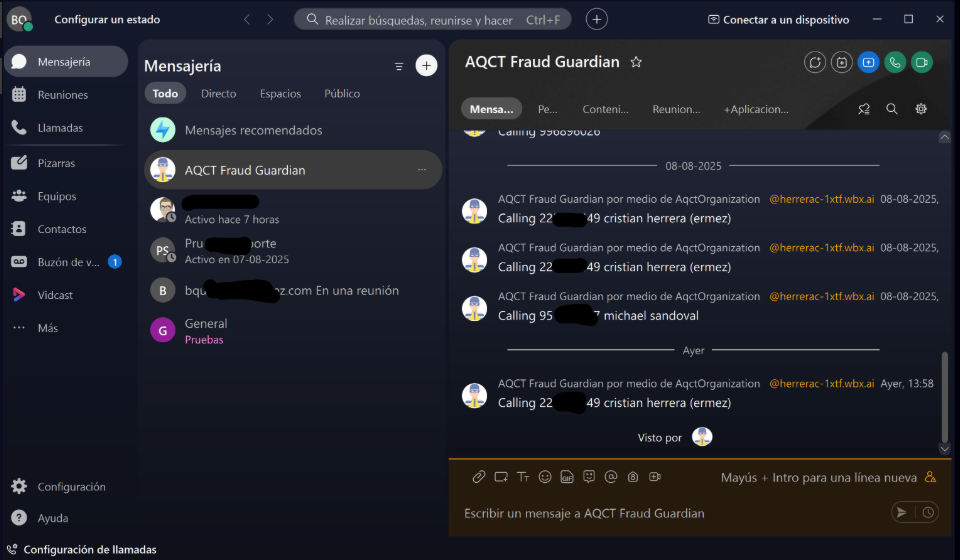Viewport: 960px width, 560px height.
Task: Click the conversation vertical scrollbar
Action: point(944,397)
